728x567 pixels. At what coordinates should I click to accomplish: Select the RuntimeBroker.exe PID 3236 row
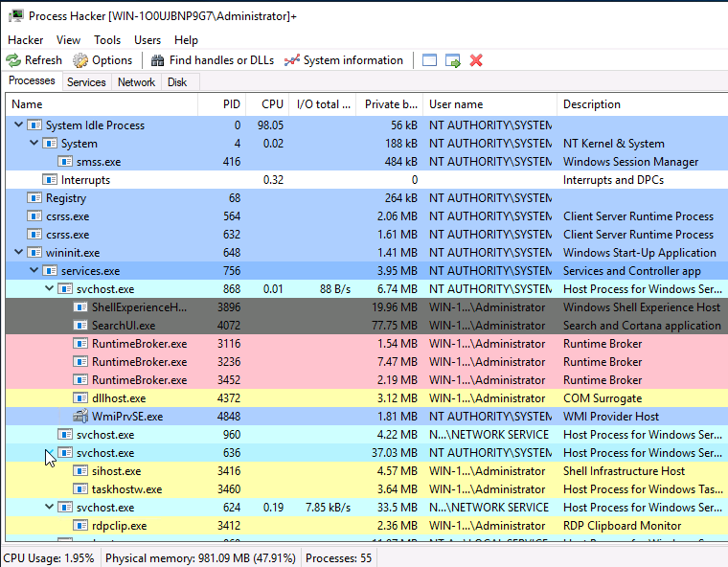[x=367, y=362]
